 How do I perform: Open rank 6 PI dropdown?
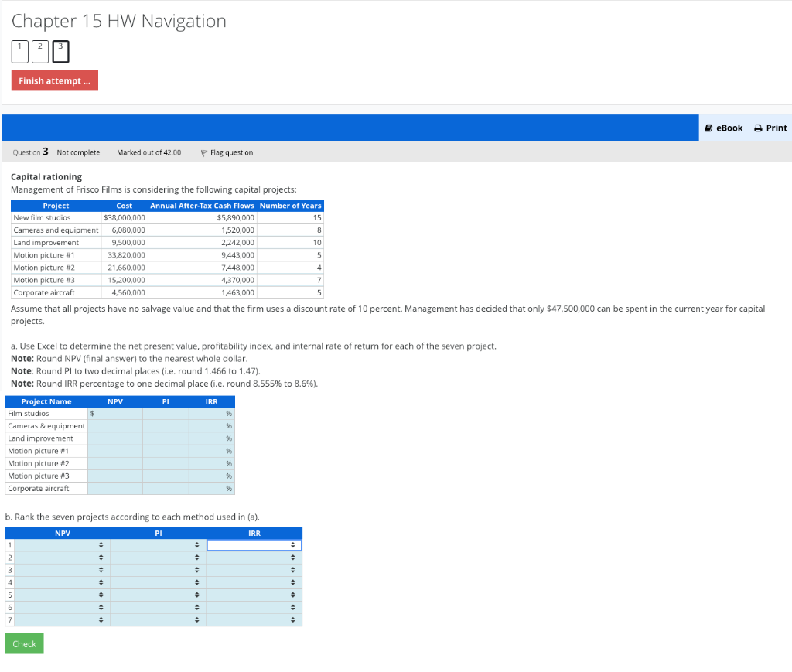coord(158,607)
